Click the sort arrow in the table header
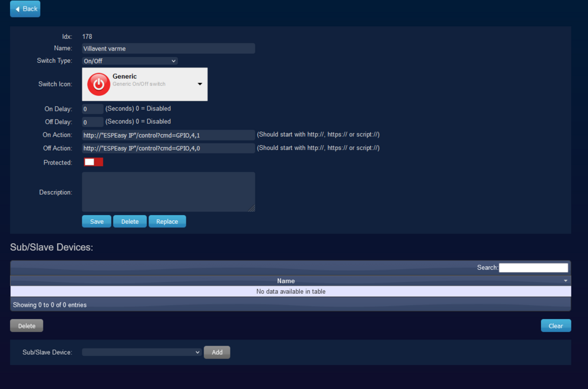This screenshot has width=588, height=389. point(566,281)
